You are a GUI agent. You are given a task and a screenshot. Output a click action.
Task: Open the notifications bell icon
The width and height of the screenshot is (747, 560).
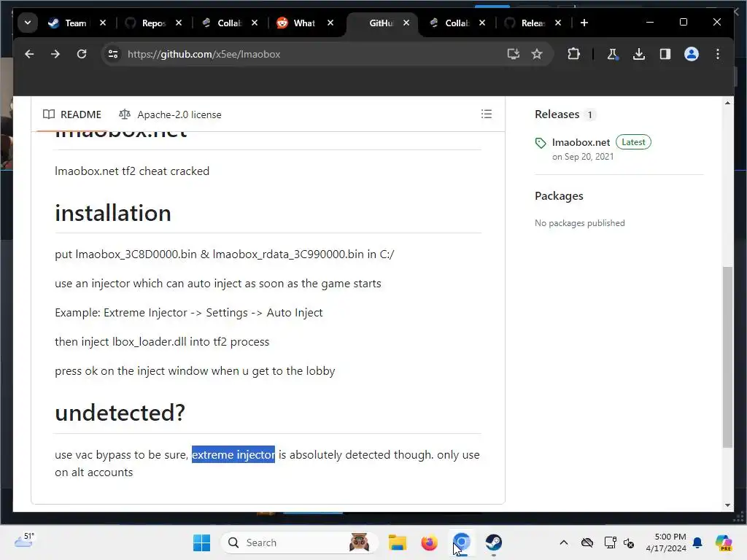pyautogui.click(x=697, y=542)
